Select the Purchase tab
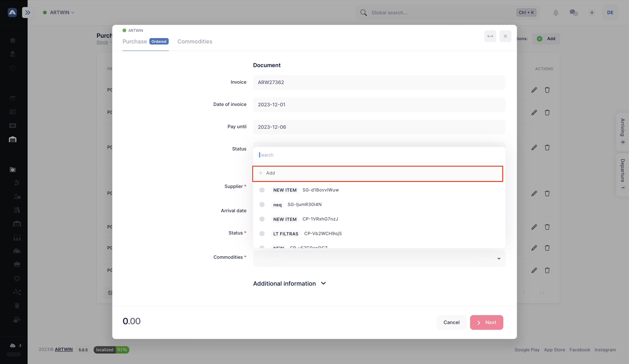629x364 pixels. click(x=135, y=41)
